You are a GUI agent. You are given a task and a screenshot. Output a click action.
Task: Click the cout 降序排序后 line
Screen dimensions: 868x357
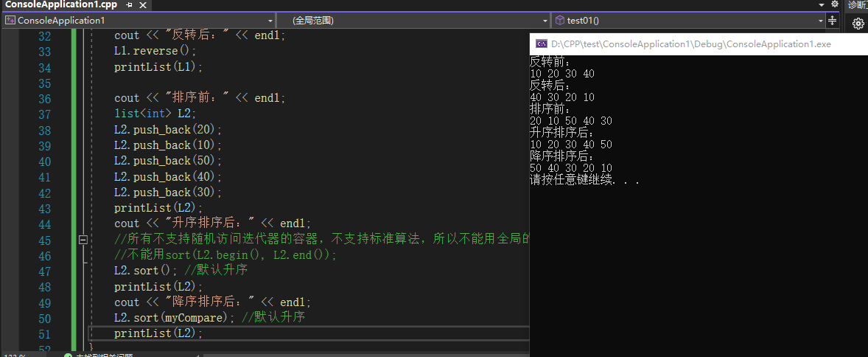[x=213, y=302]
